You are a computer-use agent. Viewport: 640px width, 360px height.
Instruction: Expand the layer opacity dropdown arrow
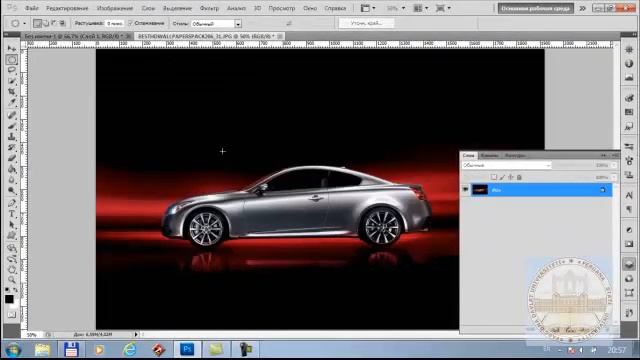click(x=614, y=165)
